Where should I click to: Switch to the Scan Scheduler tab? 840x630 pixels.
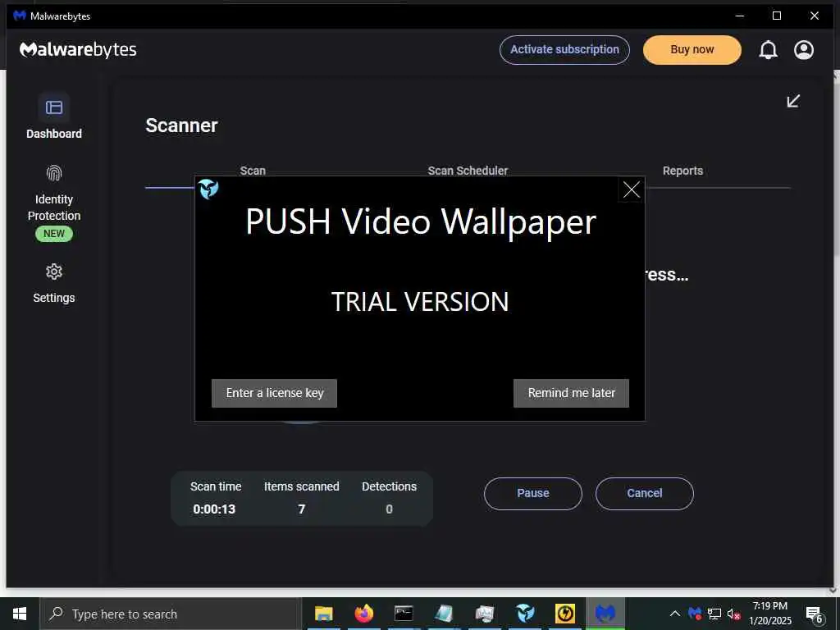(468, 171)
